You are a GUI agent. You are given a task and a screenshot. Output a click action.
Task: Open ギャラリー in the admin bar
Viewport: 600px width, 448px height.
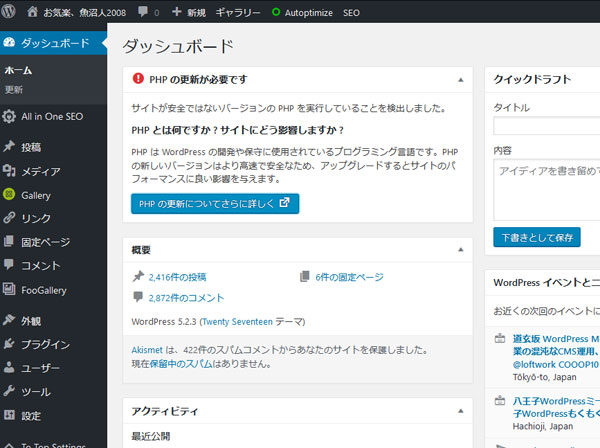tap(238, 13)
